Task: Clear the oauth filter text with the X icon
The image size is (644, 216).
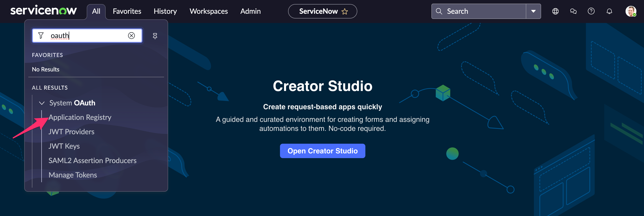Action: point(131,36)
